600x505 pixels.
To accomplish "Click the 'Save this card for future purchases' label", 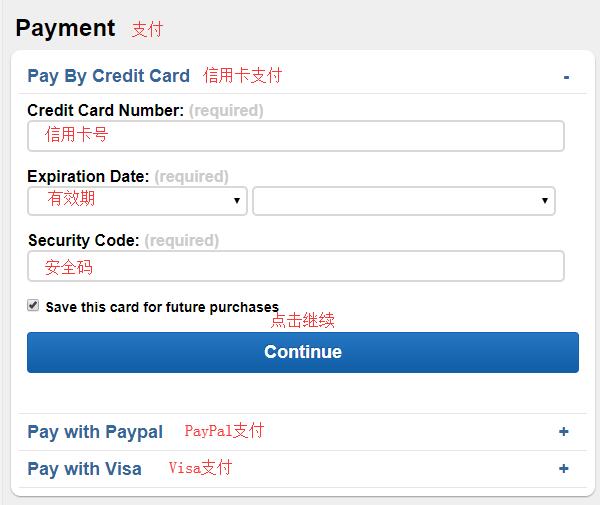I will click(162, 307).
